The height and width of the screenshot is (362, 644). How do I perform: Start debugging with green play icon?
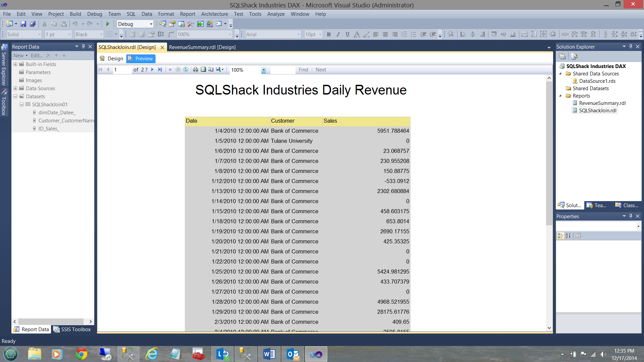108,24
